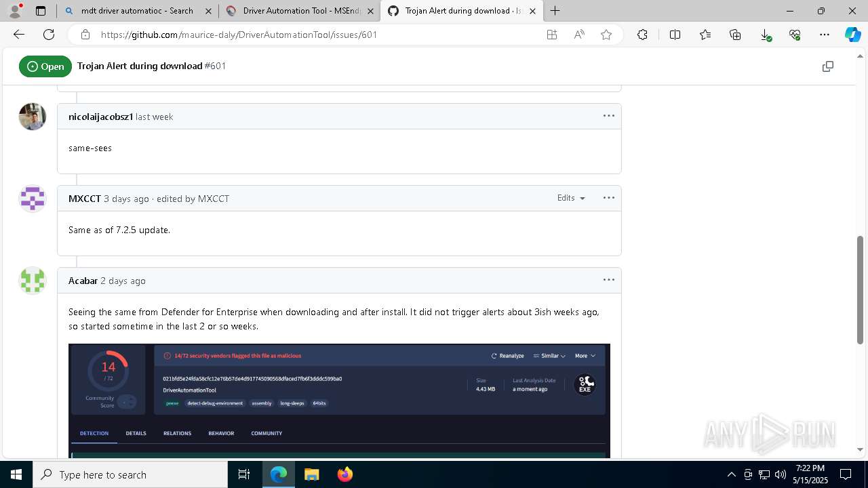Open File Explorer from the taskbar
Image resolution: width=868 pixels, height=488 pixels.
click(311, 474)
